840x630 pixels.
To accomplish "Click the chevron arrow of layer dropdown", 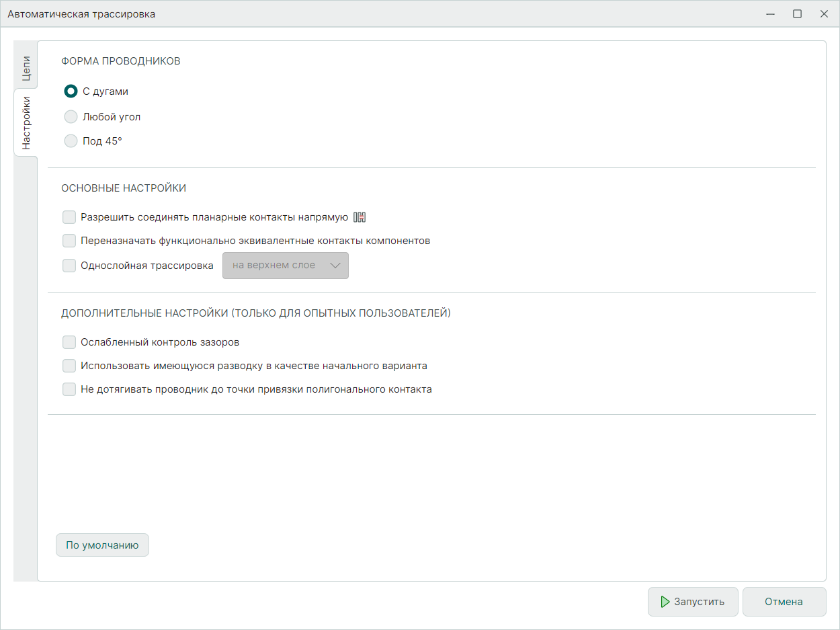I will pos(336,266).
